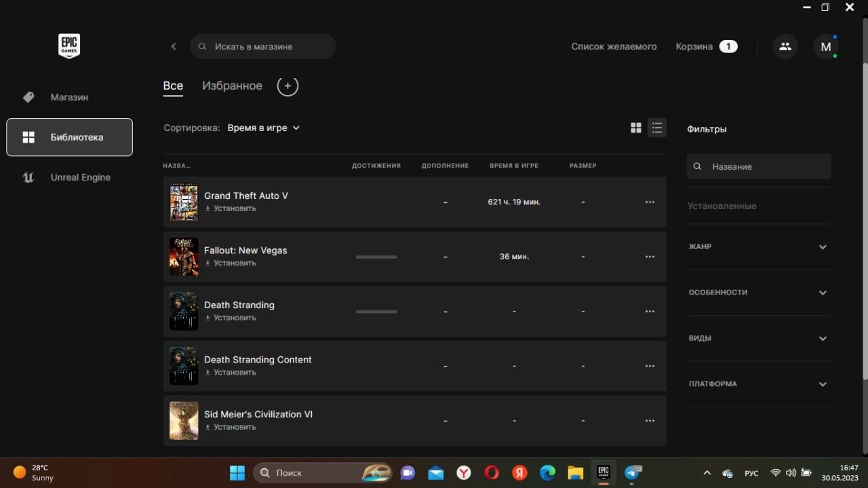This screenshot has width=868, height=488.
Task: Click the Epic Games logo
Action: (x=69, y=45)
